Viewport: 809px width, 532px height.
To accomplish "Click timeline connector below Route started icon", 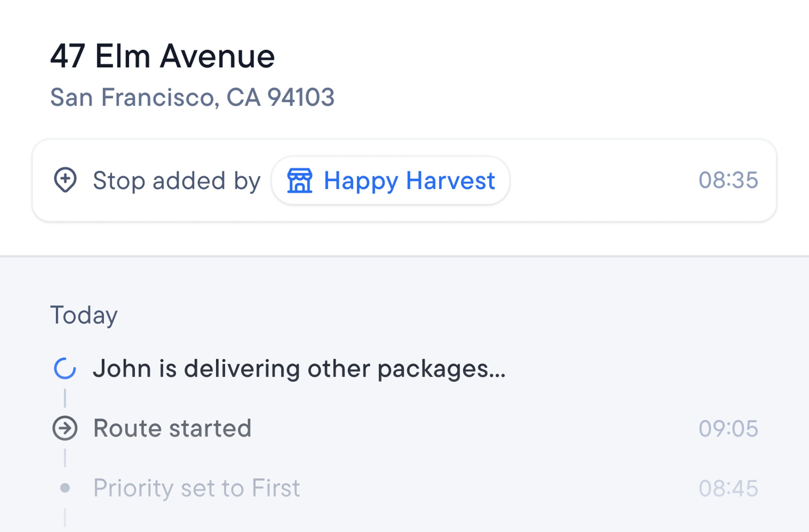I will (65, 458).
